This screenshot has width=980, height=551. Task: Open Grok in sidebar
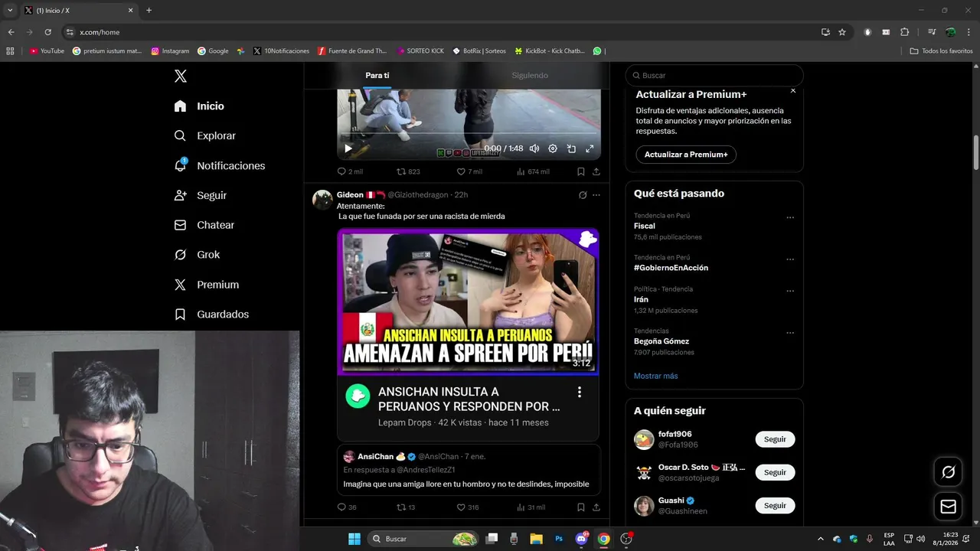pos(197,255)
